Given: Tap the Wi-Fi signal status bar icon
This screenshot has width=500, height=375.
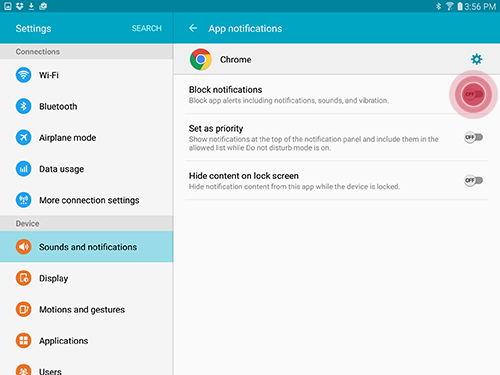Looking at the screenshot, I should click(x=450, y=6).
